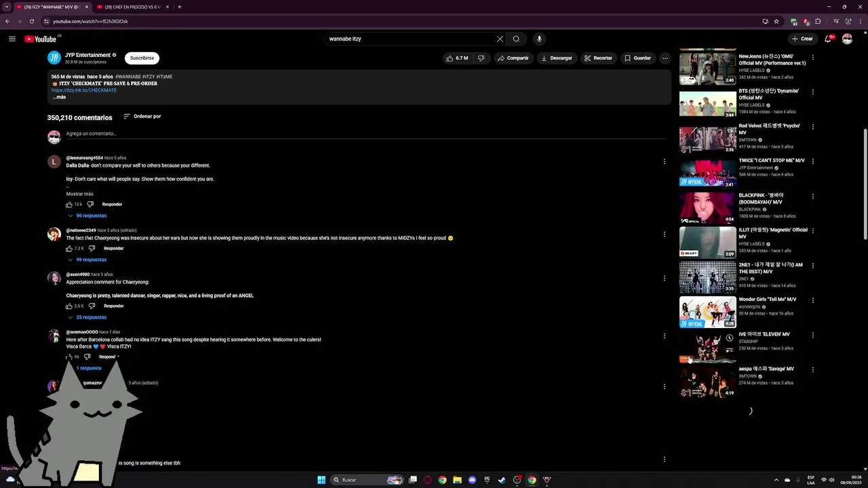Image resolution: width=868 pixels, height=488 pixels.
Task: Expand 35 respuestas replies
Action: (87, 317)
